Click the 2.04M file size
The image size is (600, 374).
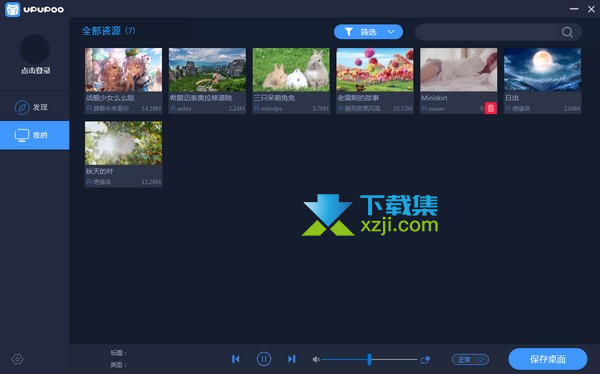tap(572, 109)
